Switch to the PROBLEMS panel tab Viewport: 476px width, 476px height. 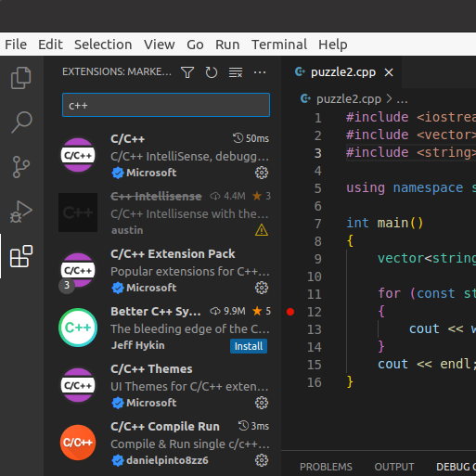(326, 467)
